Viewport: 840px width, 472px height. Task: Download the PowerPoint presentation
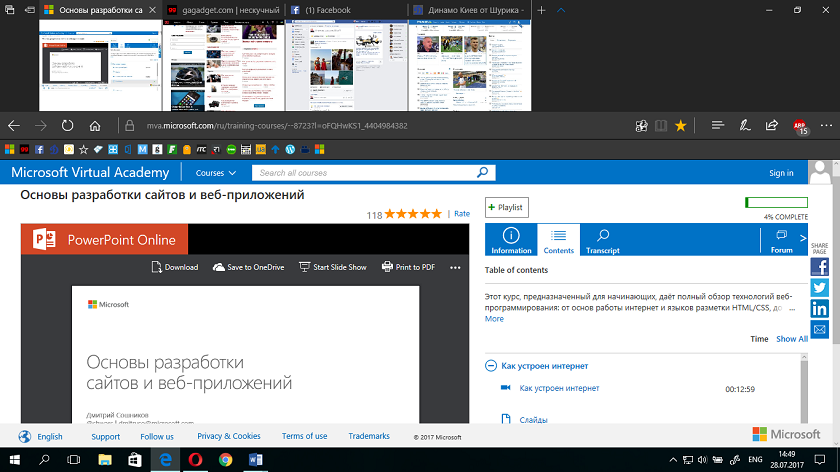[175, 267]
